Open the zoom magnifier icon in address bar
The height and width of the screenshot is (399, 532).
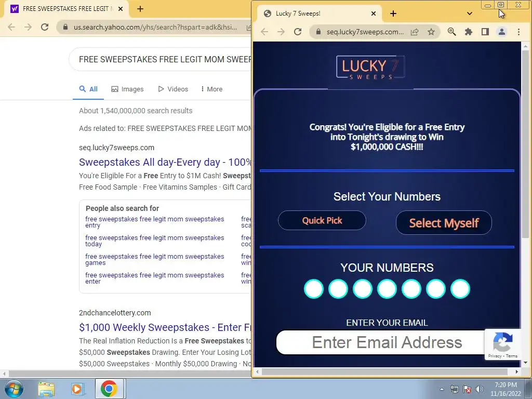[x=451, y=32]
